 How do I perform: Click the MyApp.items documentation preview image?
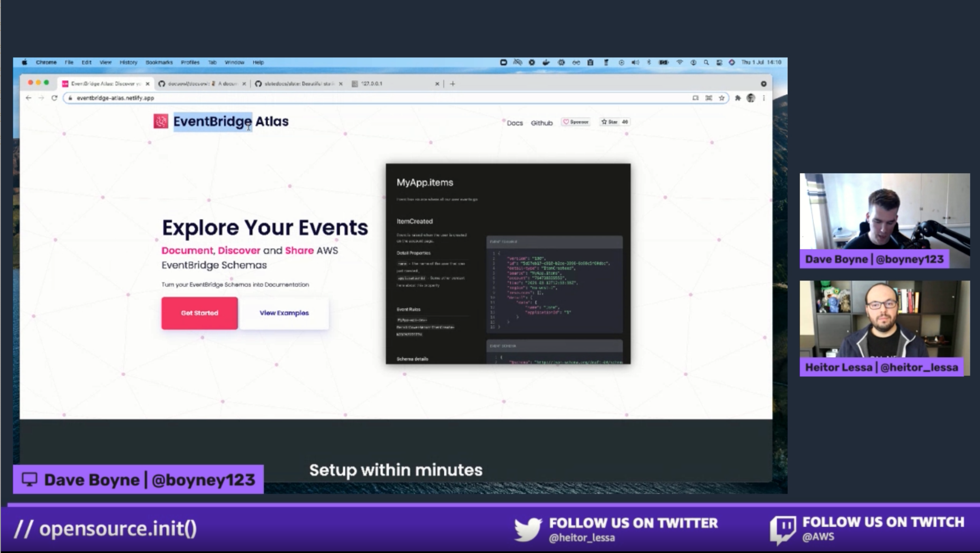click(508, 264)
